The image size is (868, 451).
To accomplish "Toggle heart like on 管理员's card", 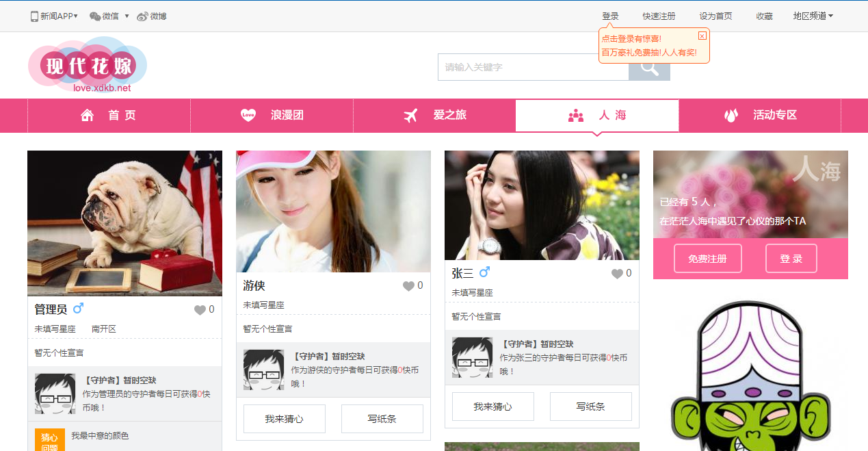I will [x=200, y=310].
